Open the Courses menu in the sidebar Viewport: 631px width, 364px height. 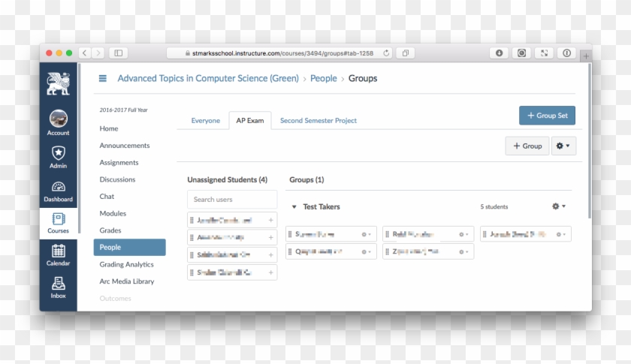(59, 223)
